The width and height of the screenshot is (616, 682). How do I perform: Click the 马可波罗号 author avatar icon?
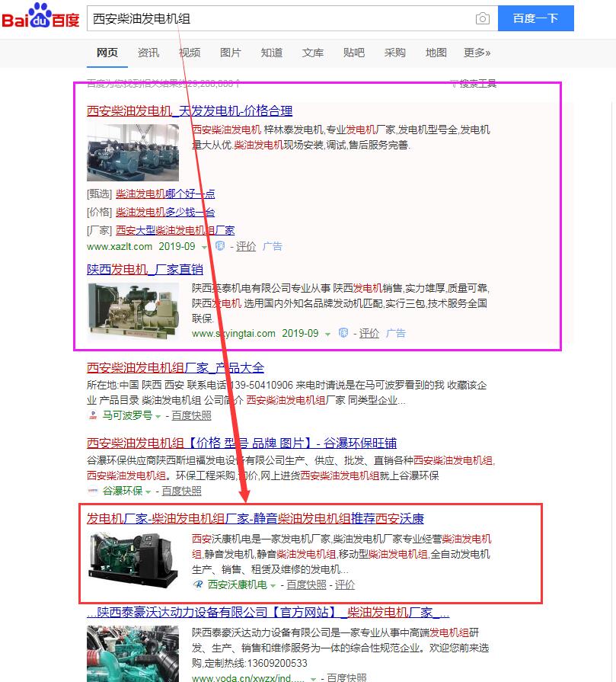coord(94,415)
